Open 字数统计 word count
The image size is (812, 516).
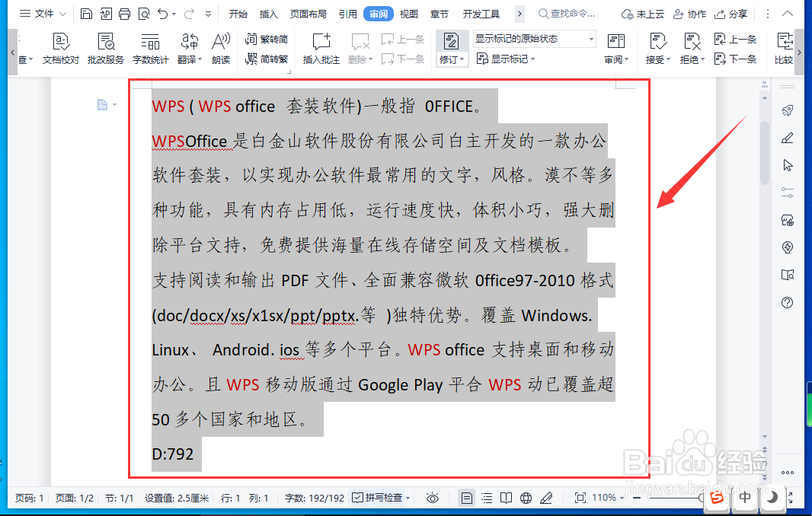pos(150,49)
